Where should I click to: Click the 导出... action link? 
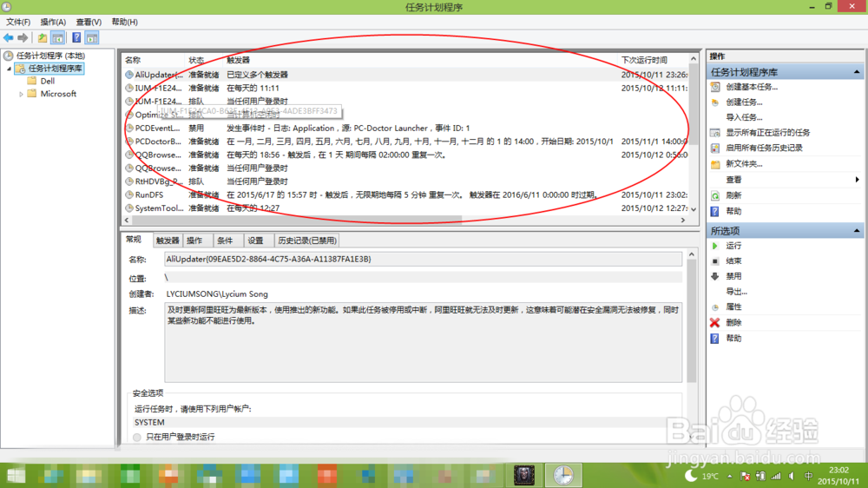click(x=736, y=292)
